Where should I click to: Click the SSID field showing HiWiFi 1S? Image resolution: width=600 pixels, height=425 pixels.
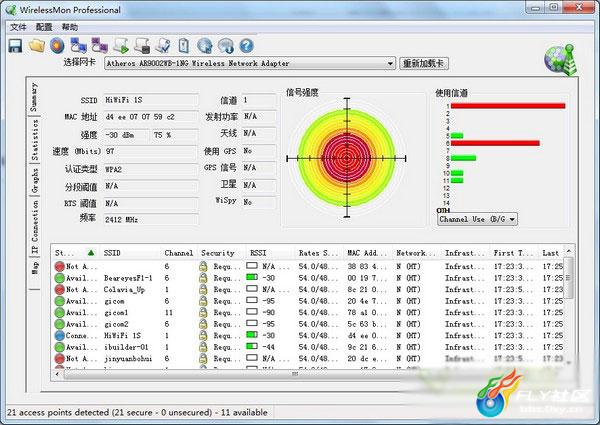click(x=151, y=100)
